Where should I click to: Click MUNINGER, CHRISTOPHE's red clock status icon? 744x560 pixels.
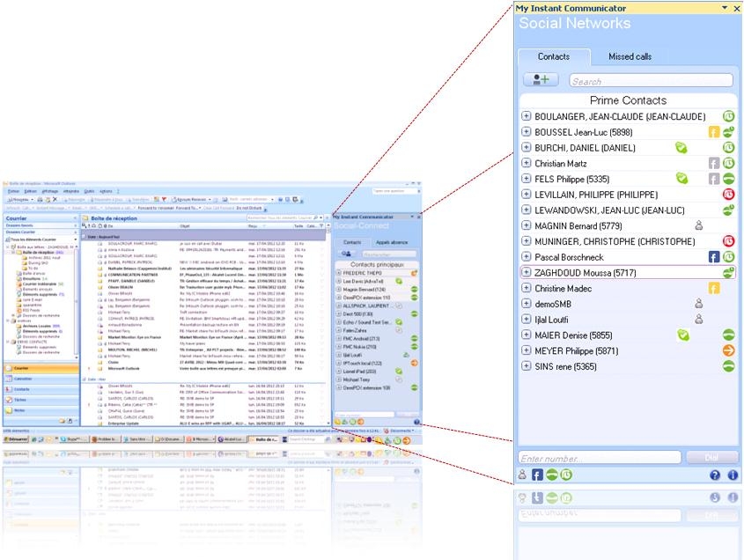tap(729, 241)
